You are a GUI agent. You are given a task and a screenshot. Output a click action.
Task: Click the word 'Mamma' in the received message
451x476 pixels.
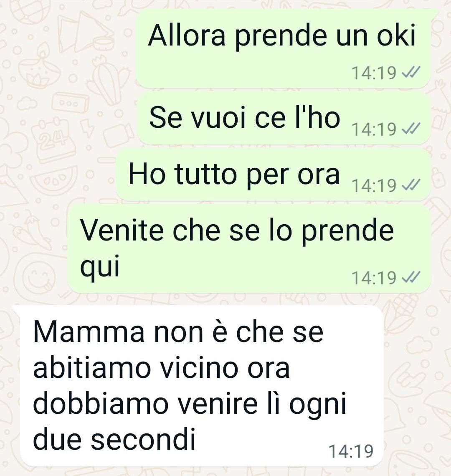pos(89,332)
